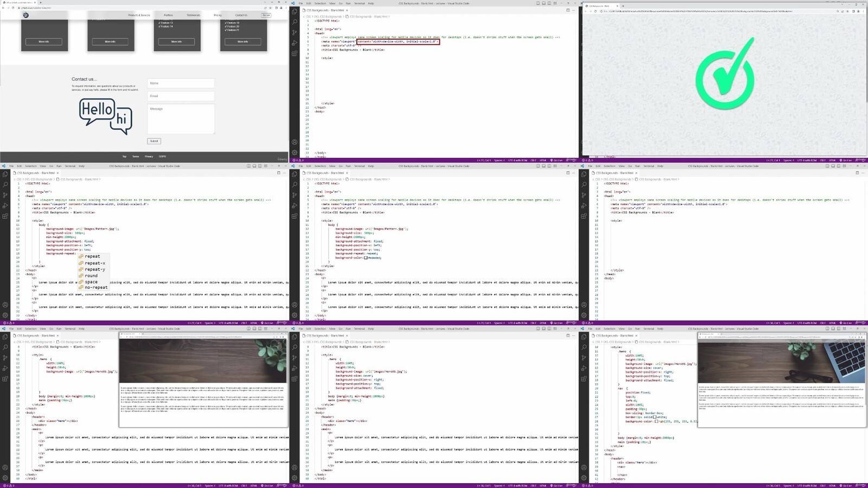Open Search in the VS Code window showing repeat suggestions
This screenshot has height=488, width=868.
click(5, 185)
